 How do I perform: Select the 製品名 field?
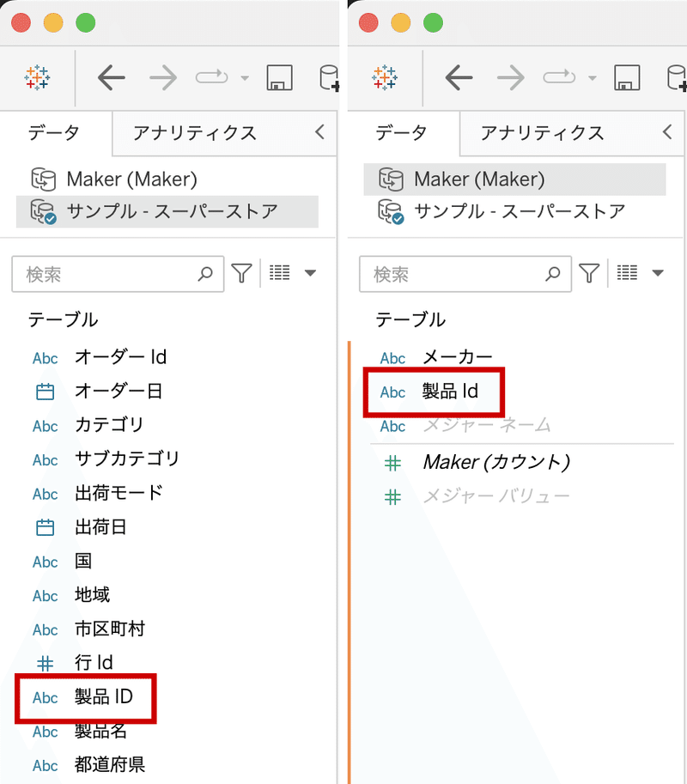pyautogui.click(x=100, y=731)
